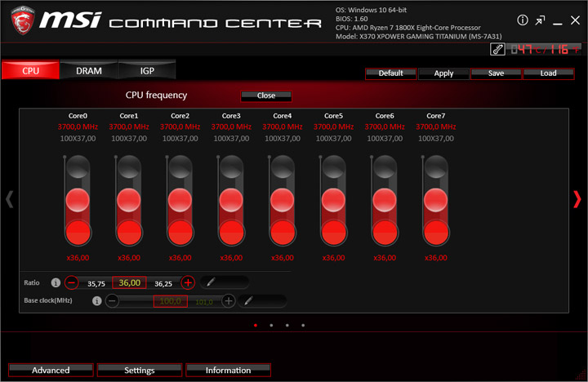Click the x36,00 value under Core0

tap(78, 258)
